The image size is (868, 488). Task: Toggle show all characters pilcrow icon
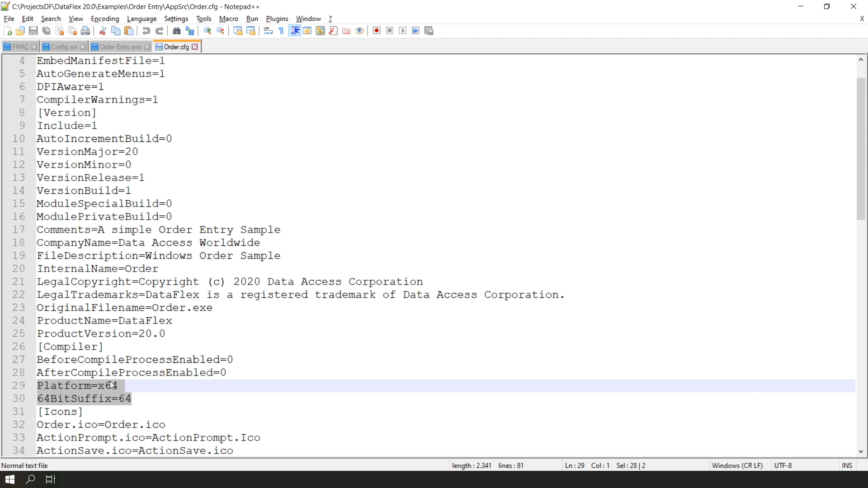(x=281, y=31)
